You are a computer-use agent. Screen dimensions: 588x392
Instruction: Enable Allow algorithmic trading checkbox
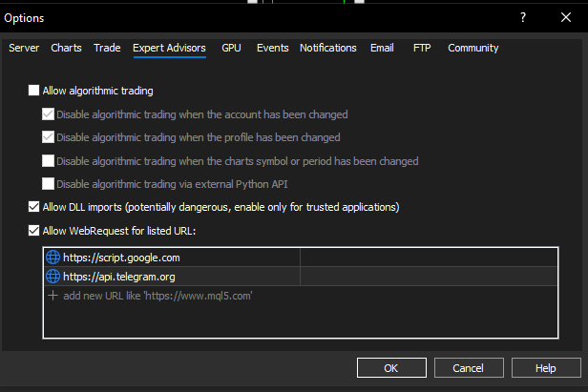click(33, 91)
